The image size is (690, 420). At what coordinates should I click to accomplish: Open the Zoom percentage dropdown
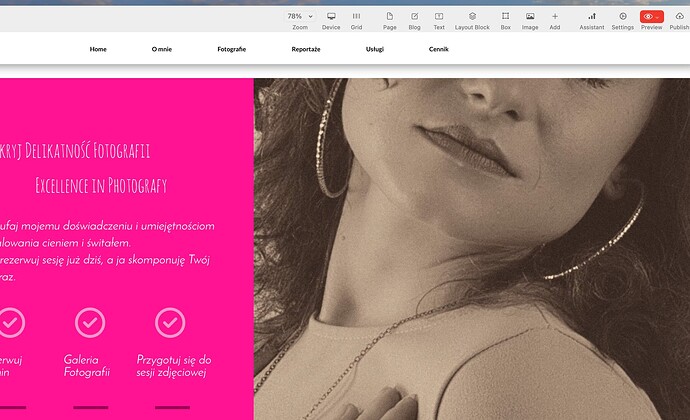[x=300, y=17]
